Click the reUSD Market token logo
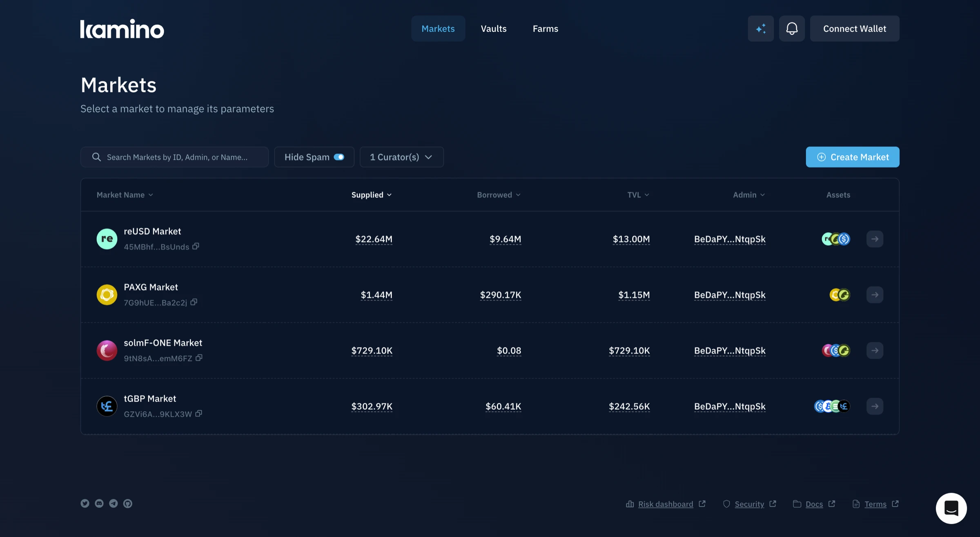This screenshot has height=537, width=980. click(107, 239)
